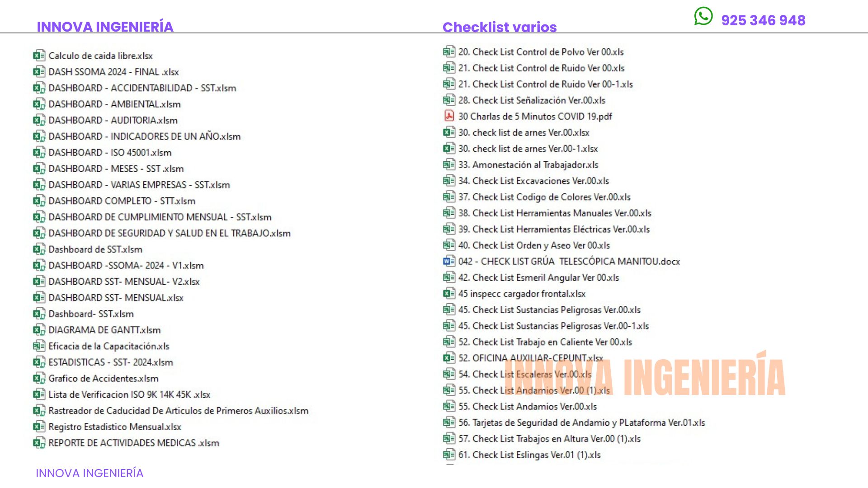
Task: Click the phone number 925 346 948
Action: (763, 20)
